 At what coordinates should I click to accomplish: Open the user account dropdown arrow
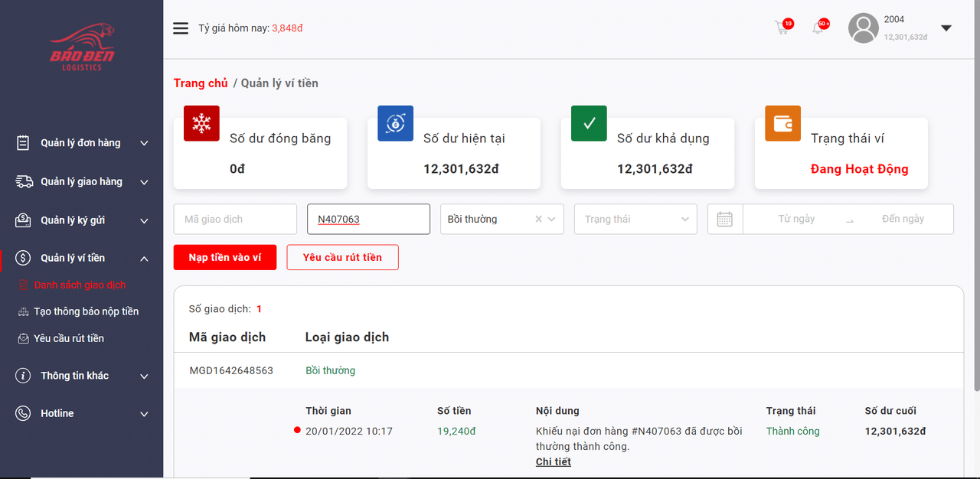946,28
